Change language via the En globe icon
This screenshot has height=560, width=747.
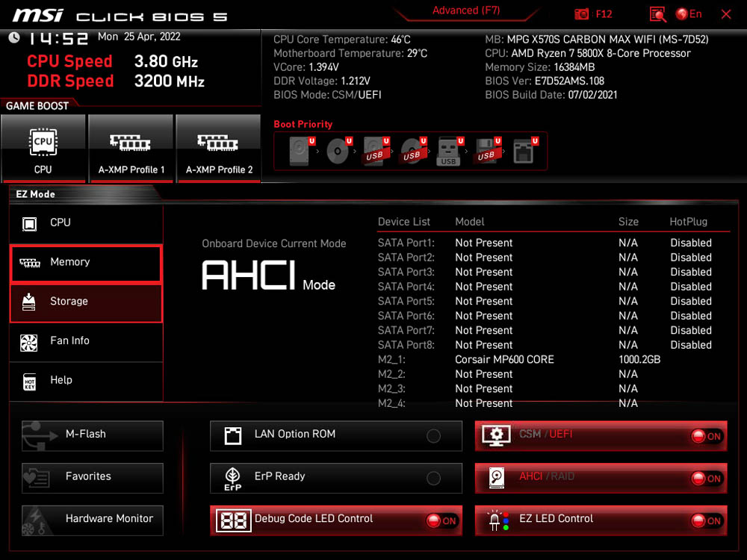[x=689, y=14]
